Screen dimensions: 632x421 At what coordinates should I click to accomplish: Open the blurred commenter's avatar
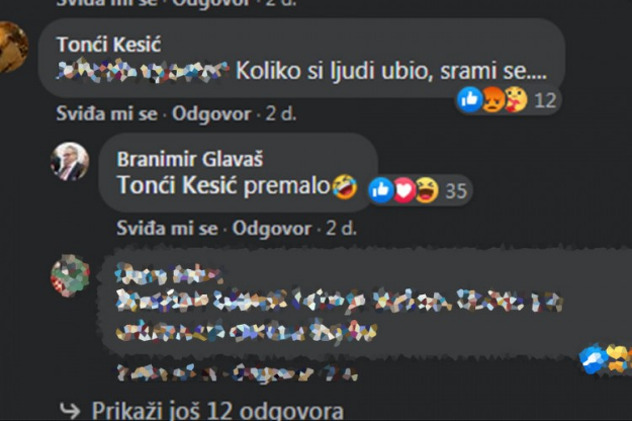[x=70, y=276]
